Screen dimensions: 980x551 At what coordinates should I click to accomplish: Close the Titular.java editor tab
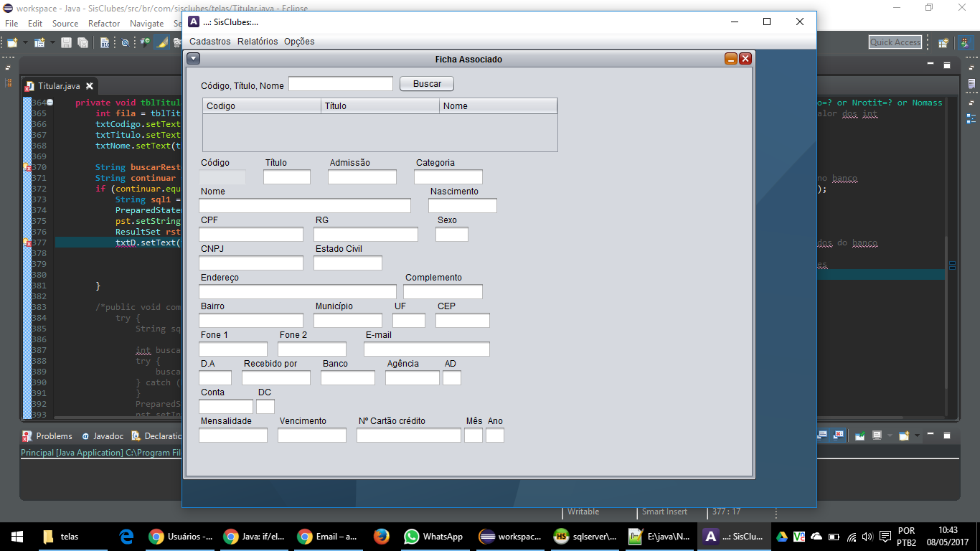click(90, 86)
